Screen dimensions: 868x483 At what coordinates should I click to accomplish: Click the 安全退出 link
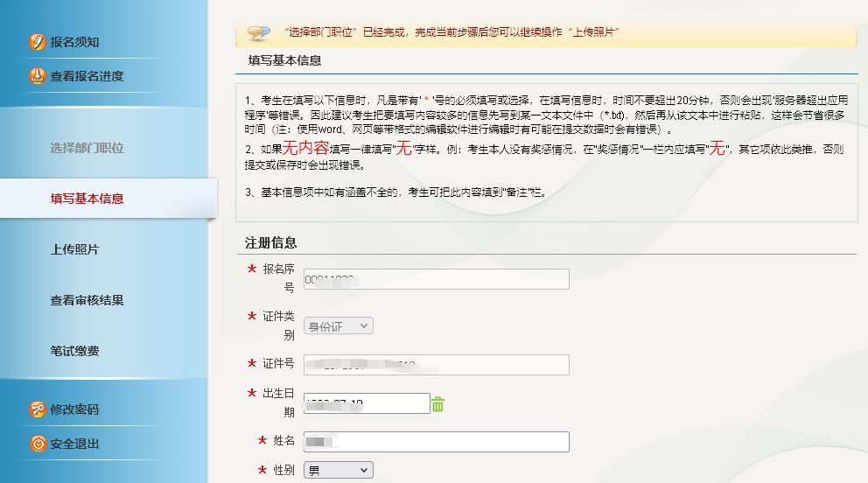click(x=74, y=444)
